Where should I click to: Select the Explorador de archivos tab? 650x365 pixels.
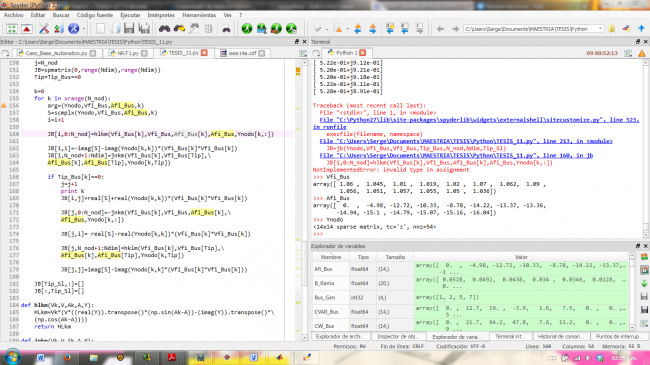pyautogui.click(x=340, y=336)
